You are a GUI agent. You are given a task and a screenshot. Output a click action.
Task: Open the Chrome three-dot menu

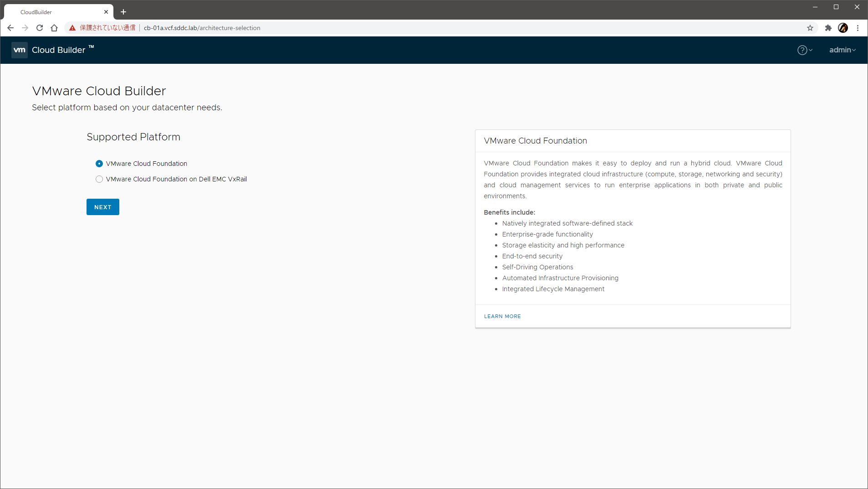click(858, 28)
